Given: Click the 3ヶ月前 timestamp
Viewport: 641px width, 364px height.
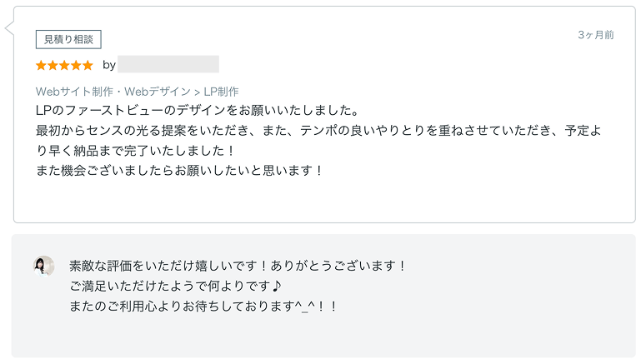Looking at the screenshot, I should pos(596,35).
